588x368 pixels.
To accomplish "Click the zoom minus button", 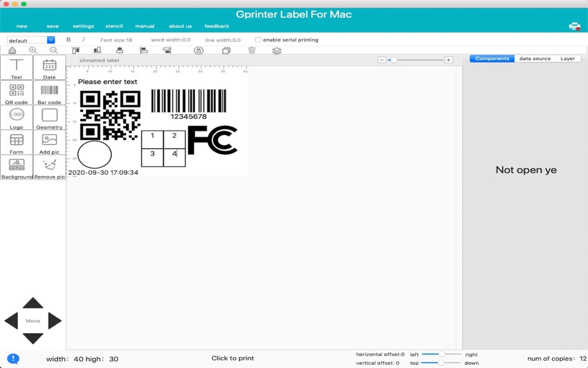I will 382,60.
